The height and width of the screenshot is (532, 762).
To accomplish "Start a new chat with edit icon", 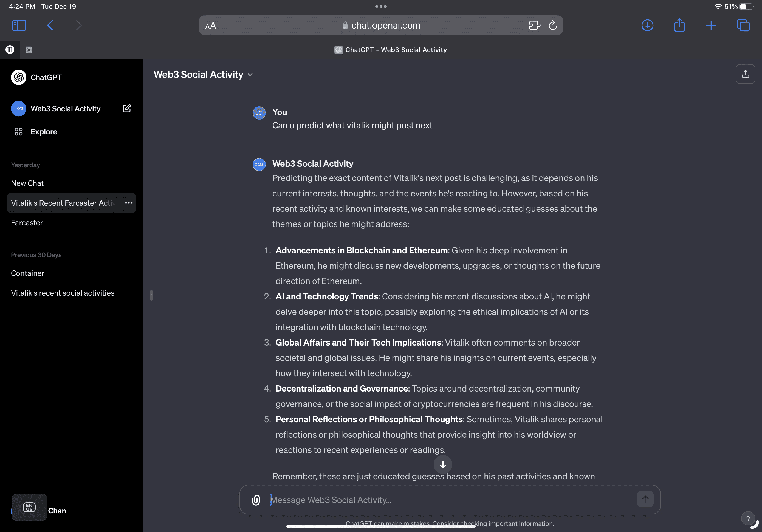I will (127, 109).
